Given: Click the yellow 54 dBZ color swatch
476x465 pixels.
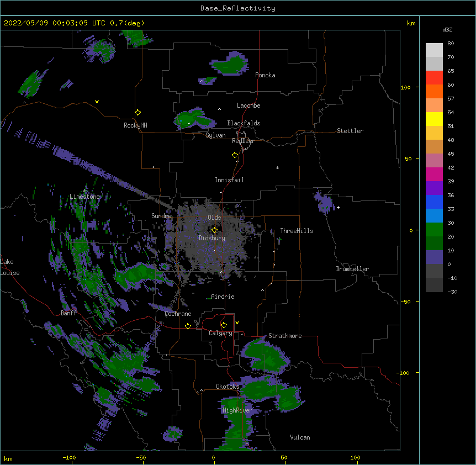Looking at the screenshot, I should pos(434,119).
